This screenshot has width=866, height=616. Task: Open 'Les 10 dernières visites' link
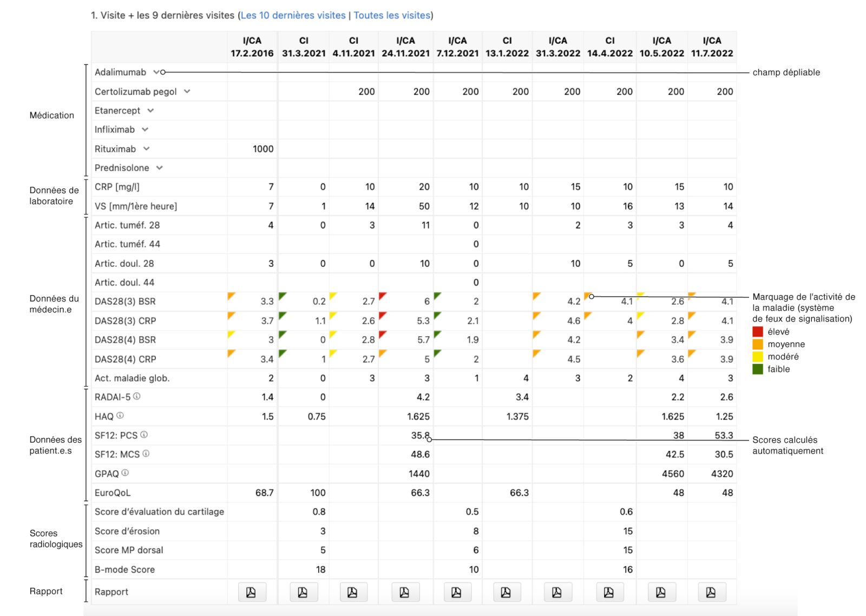click(293, 15)
